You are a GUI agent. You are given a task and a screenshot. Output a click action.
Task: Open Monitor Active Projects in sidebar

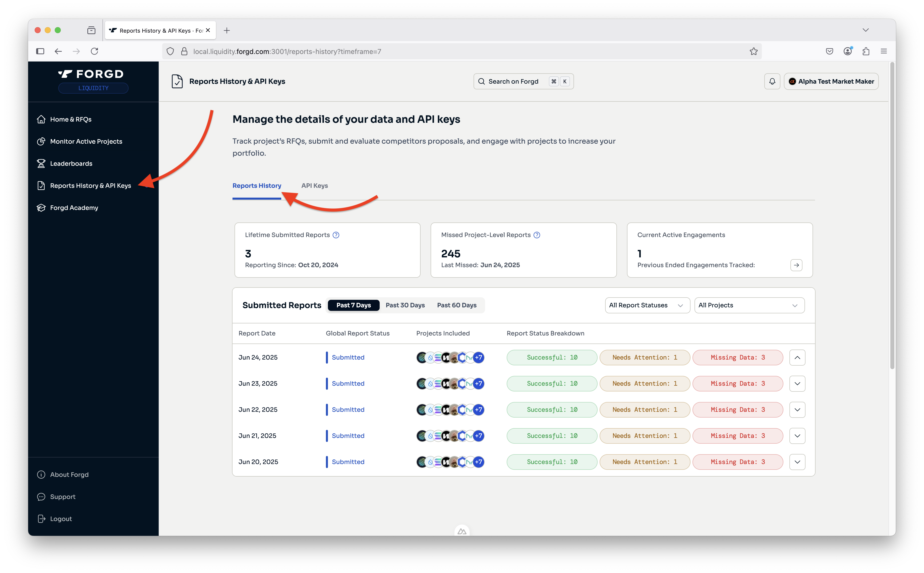point(86,141)
